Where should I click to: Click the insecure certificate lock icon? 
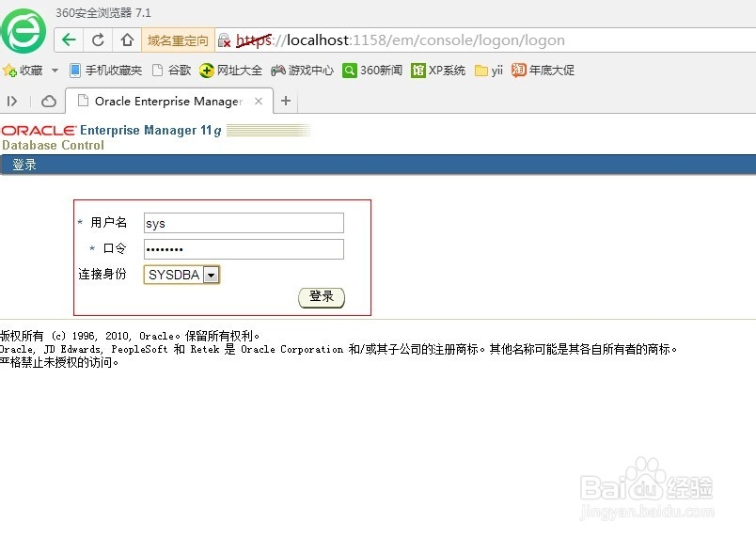click(x=224, y=40)
